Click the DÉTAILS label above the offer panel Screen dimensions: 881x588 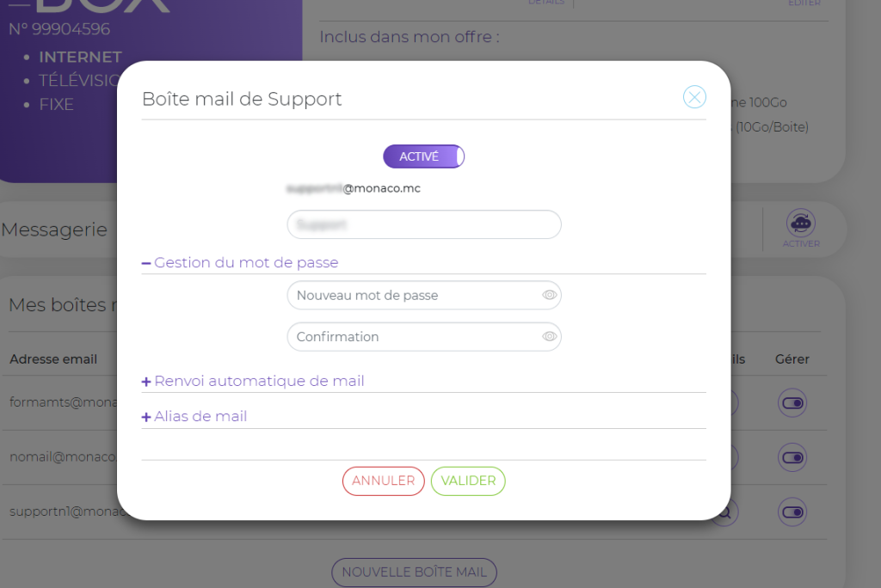tap(545, 3)
